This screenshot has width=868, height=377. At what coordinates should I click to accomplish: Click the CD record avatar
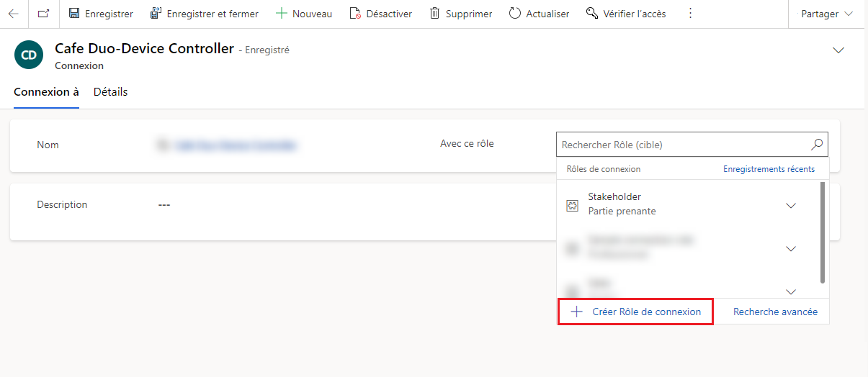[x=29, y=55]
